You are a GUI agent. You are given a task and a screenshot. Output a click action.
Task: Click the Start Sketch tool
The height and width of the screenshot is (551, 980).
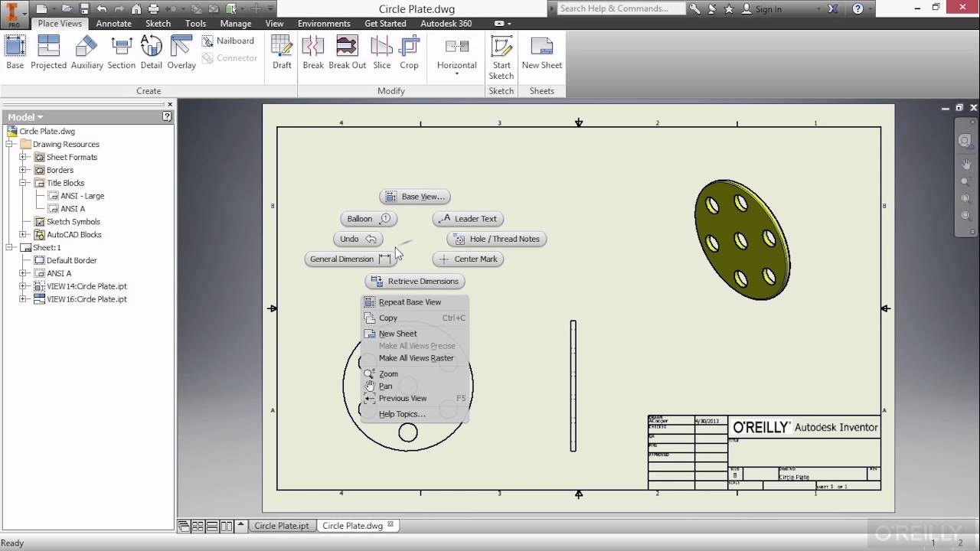(501, 57)
